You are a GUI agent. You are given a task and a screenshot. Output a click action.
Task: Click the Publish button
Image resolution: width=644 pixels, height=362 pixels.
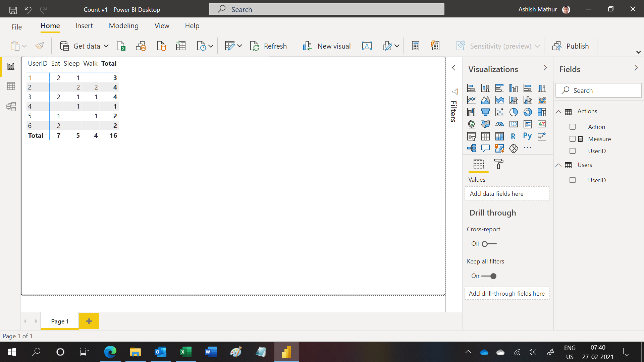[x=571, y=46]
